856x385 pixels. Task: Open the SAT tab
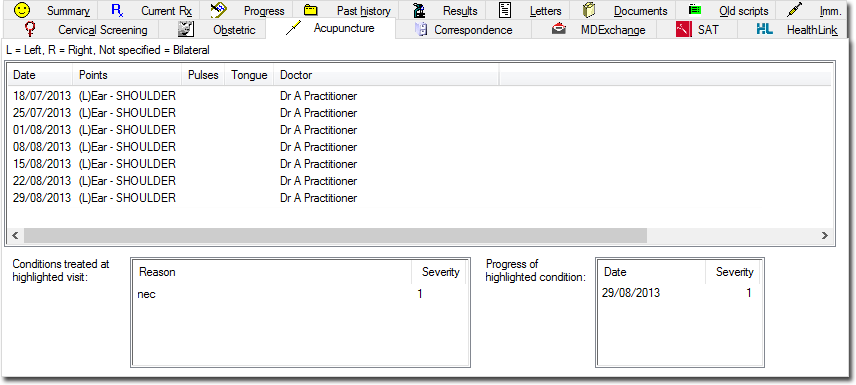pyautogui.click(x=698, y=29)
